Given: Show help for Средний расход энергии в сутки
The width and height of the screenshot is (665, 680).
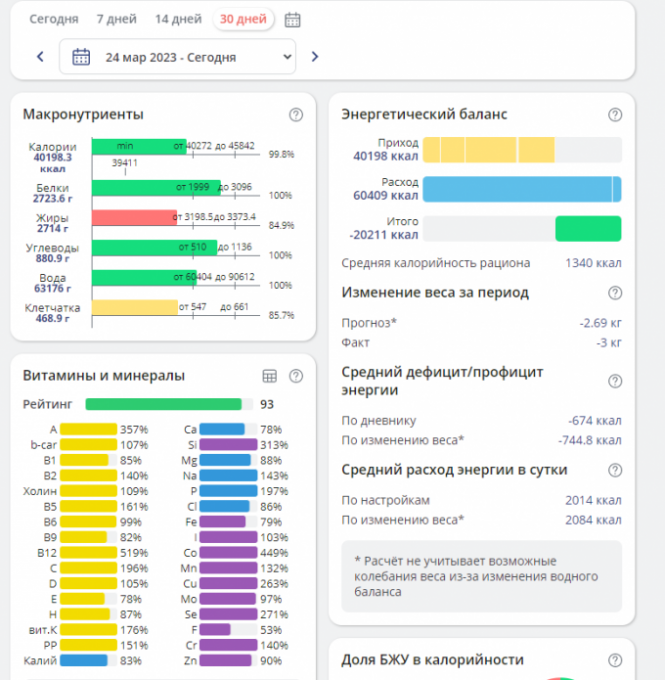Looking at the screenshot, I should [x=615, y=470].
